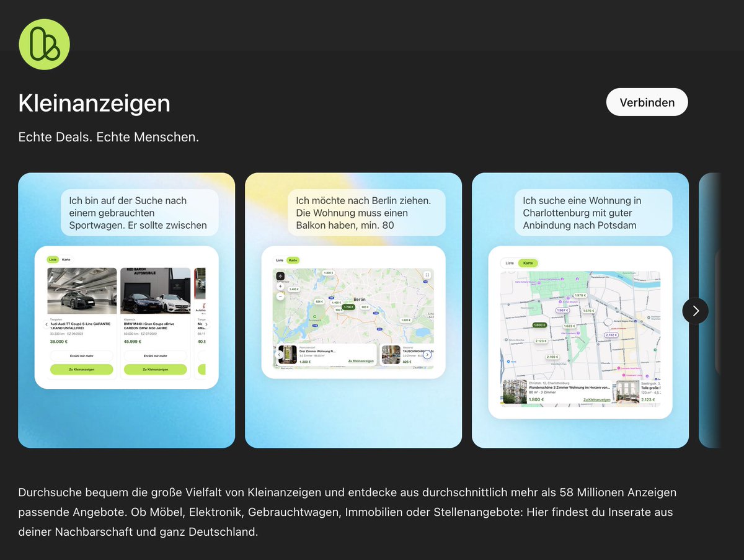The image size is (744, 560).
Task: Open Zu Kleinanzeigen for the Audi TT Coupé listing
Action: point(82,370)
